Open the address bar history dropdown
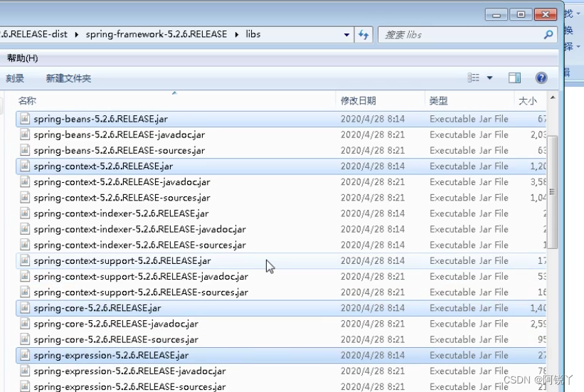This screenshot has height=392, width=584. click(346, 35)
